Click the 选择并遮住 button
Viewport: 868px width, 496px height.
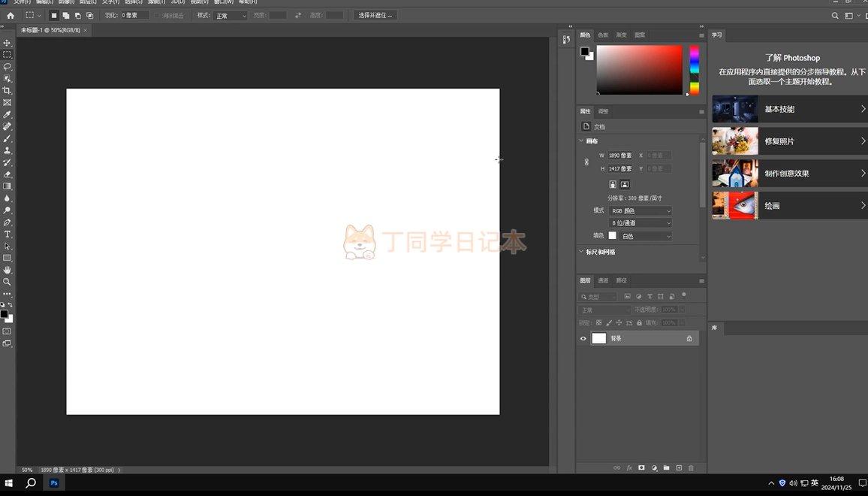(x=375, y=15)
